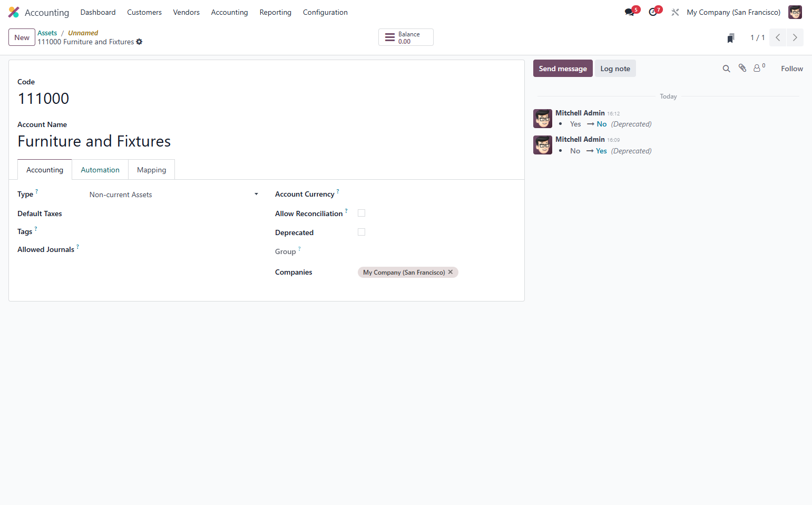This screenshot has width=812, height=505.
Task: Open the Customers menu
Action: (144, 12)
